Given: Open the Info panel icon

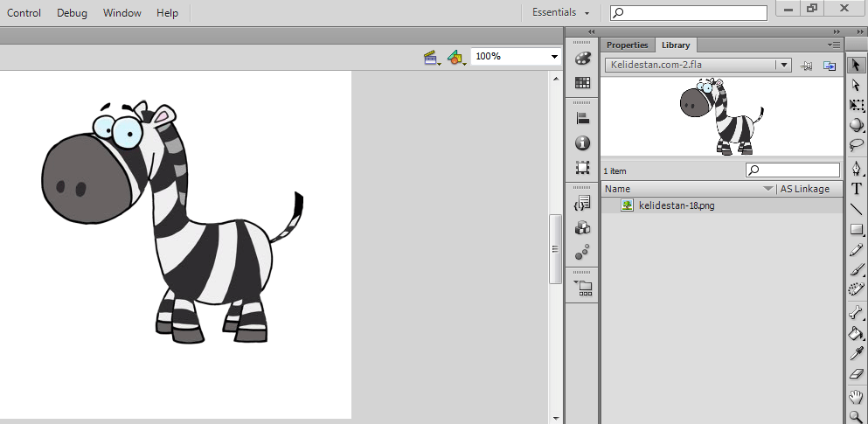Looking at the screenshot, I should pos(582,143).
